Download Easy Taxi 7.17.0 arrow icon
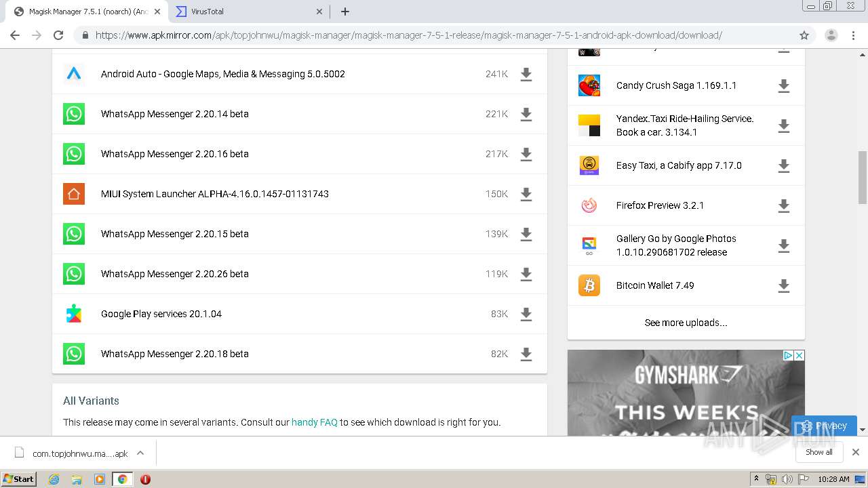The image size is (868, 488). pyautogui.click(x=783, y=166)
